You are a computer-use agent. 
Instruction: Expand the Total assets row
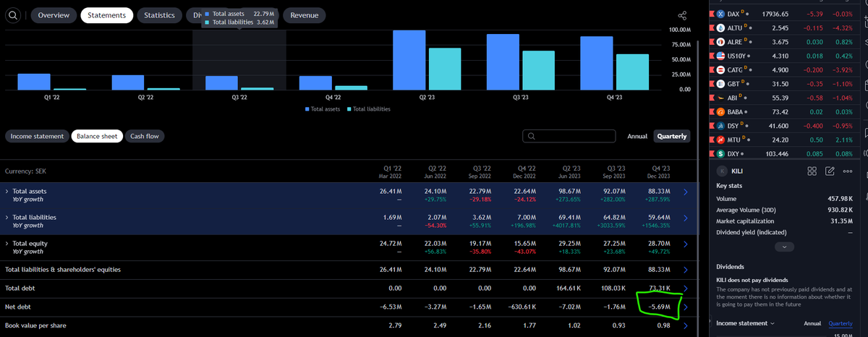[x=7, y=191]
